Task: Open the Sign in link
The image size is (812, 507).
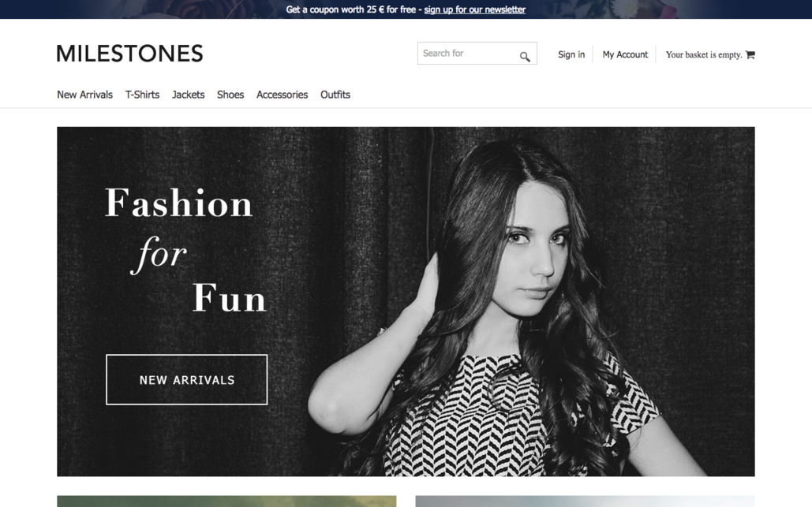Action: pyautogui.click(x=571, y=54)
